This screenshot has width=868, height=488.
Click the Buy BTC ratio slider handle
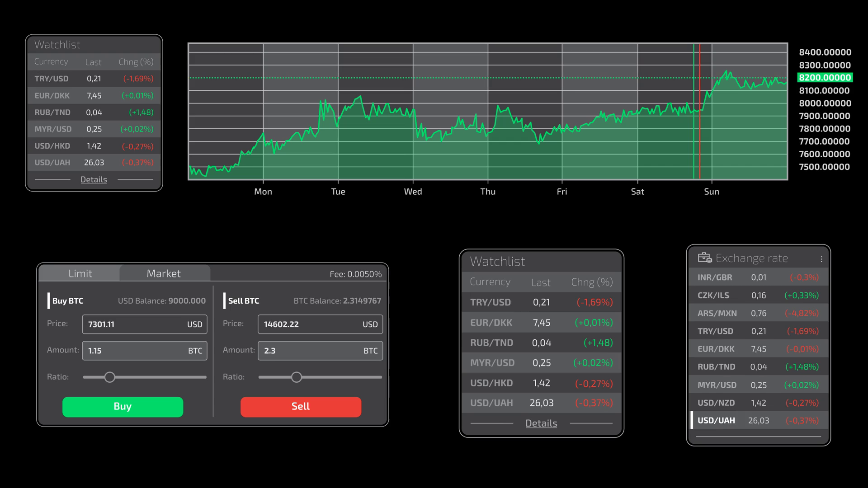coord(109,377)
